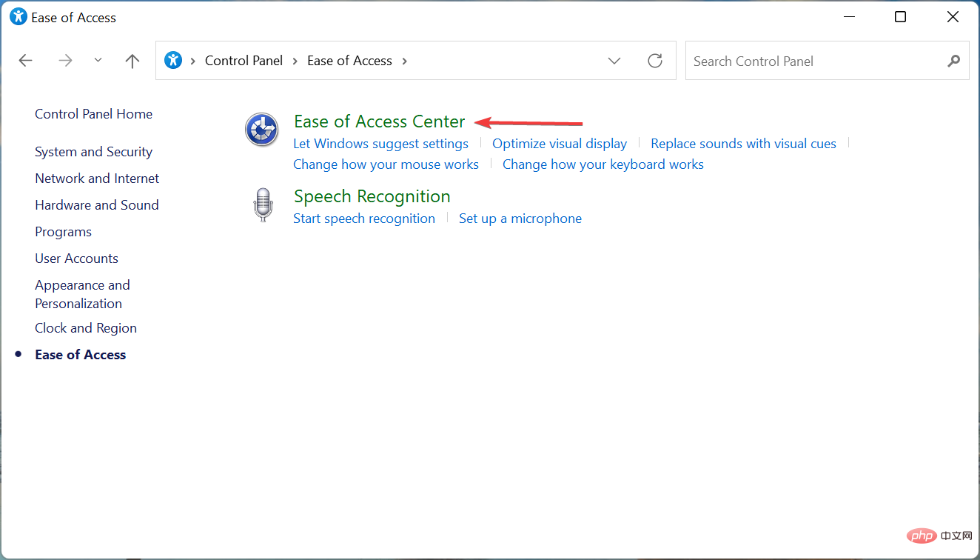Select Ease of Access in sidebar
The height and width of the screenshot is (560, 980).
(x=80, y=355)
